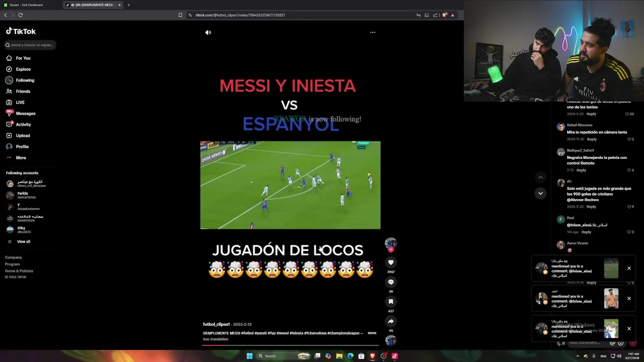Open followed account tokaalbrahemm

(24, 207)
